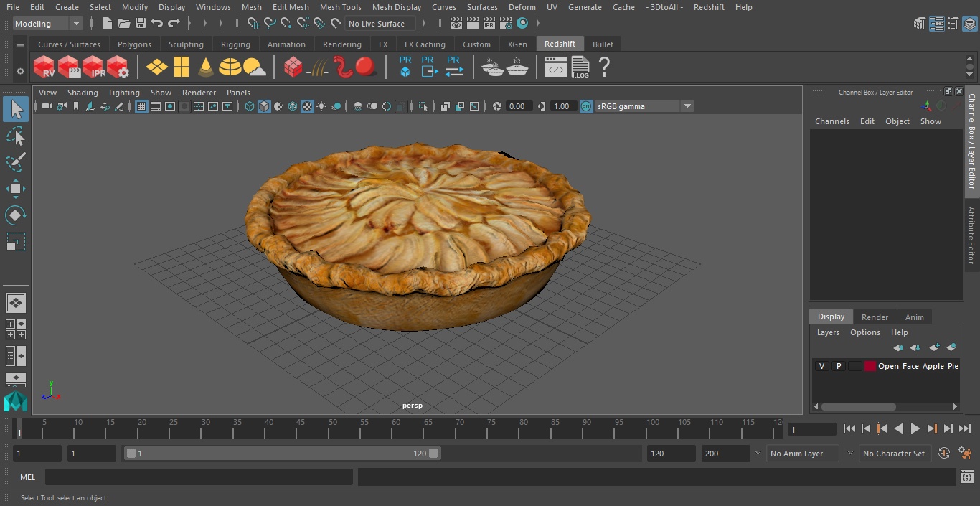This screenshot has height=506, width=980.
Task: Click the IPR render clapperboard in the status line
Action: tap(489, 24)
